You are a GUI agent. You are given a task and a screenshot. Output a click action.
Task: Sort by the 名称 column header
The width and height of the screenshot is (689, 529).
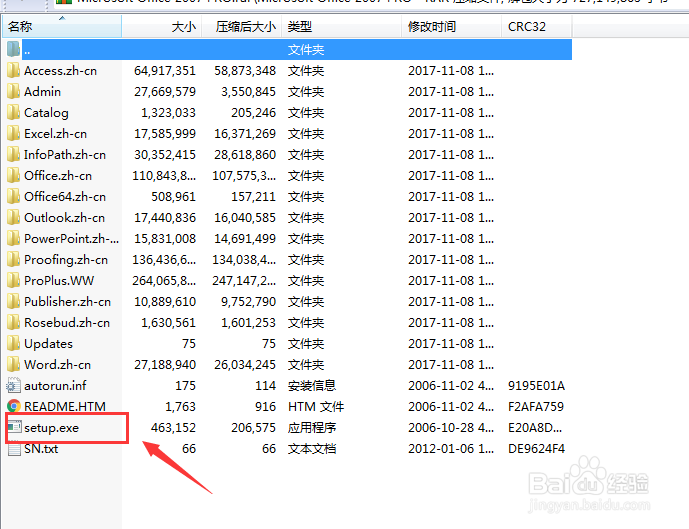tap(62, 27)
